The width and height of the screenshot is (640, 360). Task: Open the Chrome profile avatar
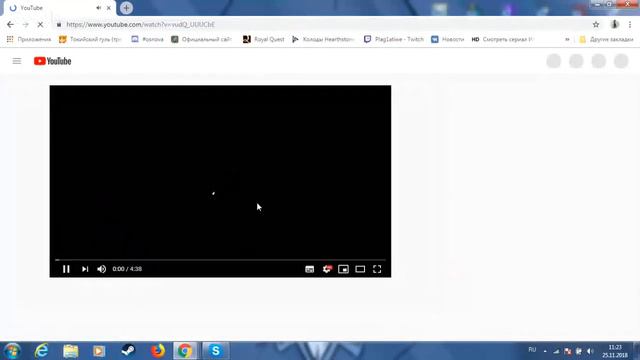(x=614, y=24)
